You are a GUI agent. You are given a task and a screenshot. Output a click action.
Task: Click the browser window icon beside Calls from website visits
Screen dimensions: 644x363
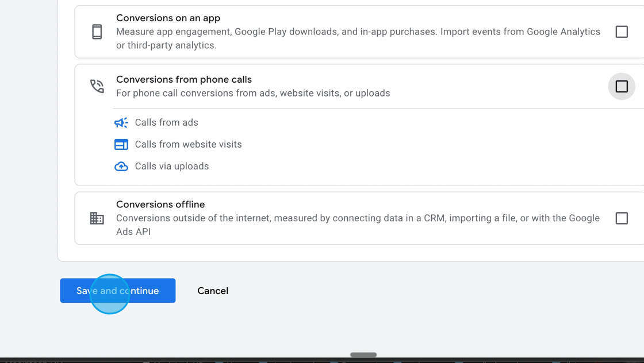click(x=121, y=144)
